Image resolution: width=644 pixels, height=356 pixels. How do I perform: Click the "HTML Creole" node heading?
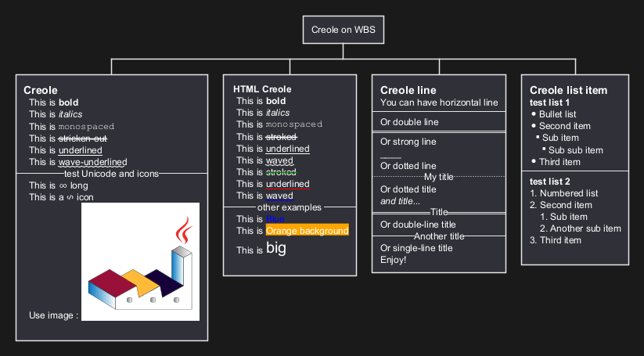261,89
